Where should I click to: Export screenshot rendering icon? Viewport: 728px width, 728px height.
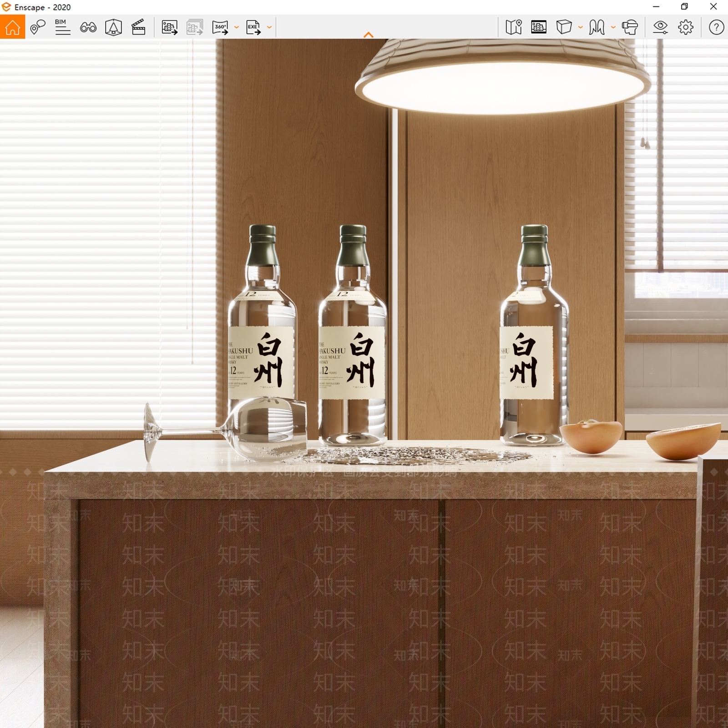tap(169, 27)
